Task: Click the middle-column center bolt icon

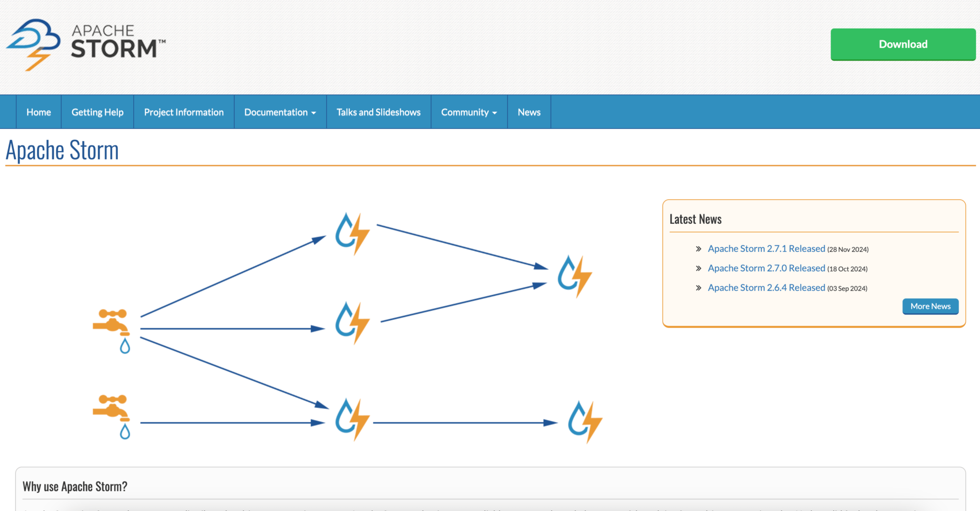Action: pyautogui.click(x=352, y=322)
